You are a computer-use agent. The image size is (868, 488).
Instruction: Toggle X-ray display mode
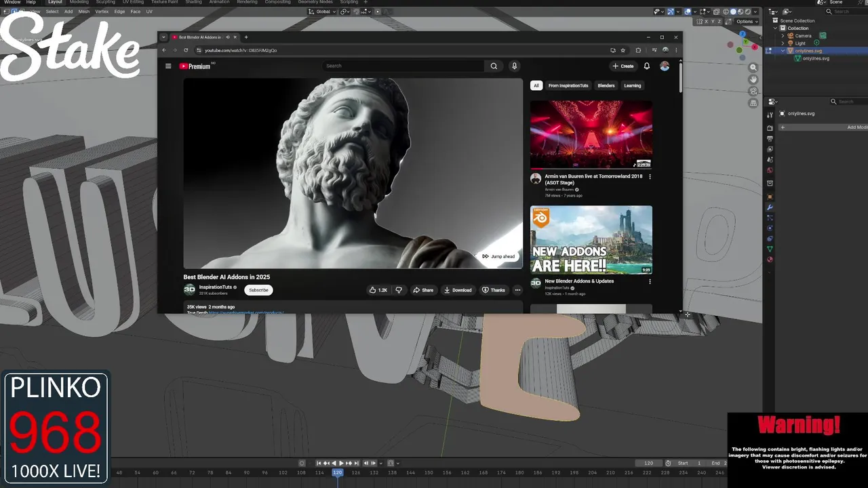pyautogui.click(x=716, y=12)
